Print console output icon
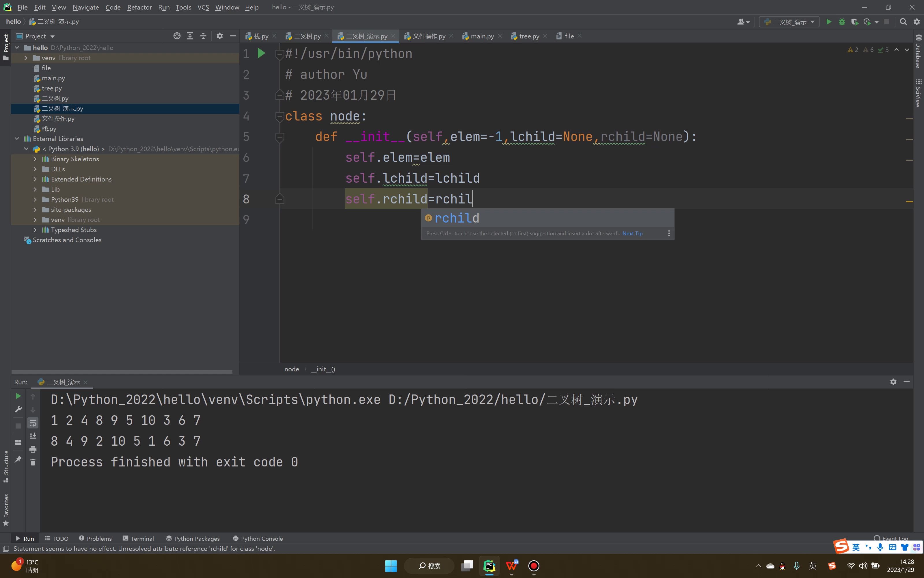The width and height of the screenshot is (924, 578). point(33,449)
